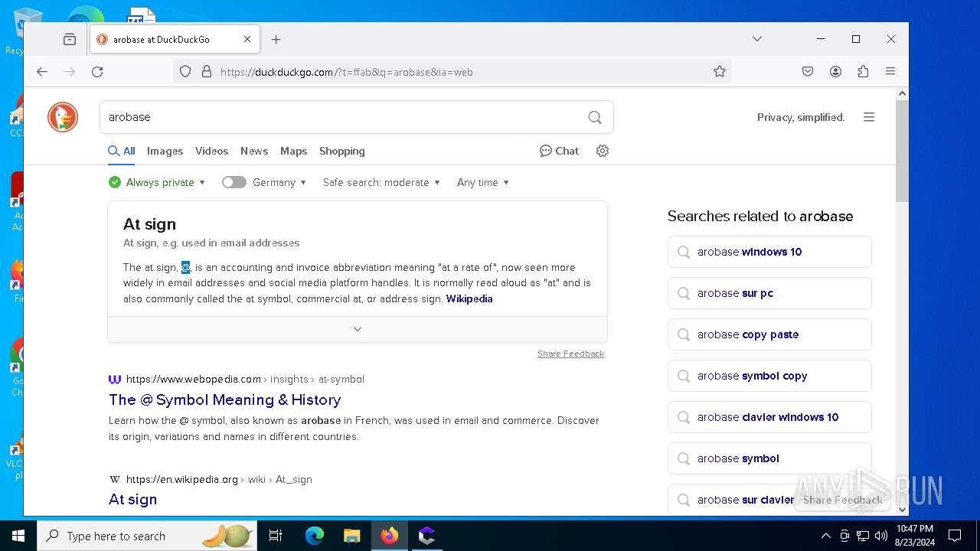Reload the current page
Viewport: 980px width, 551px height.
(x=97, y=71)
